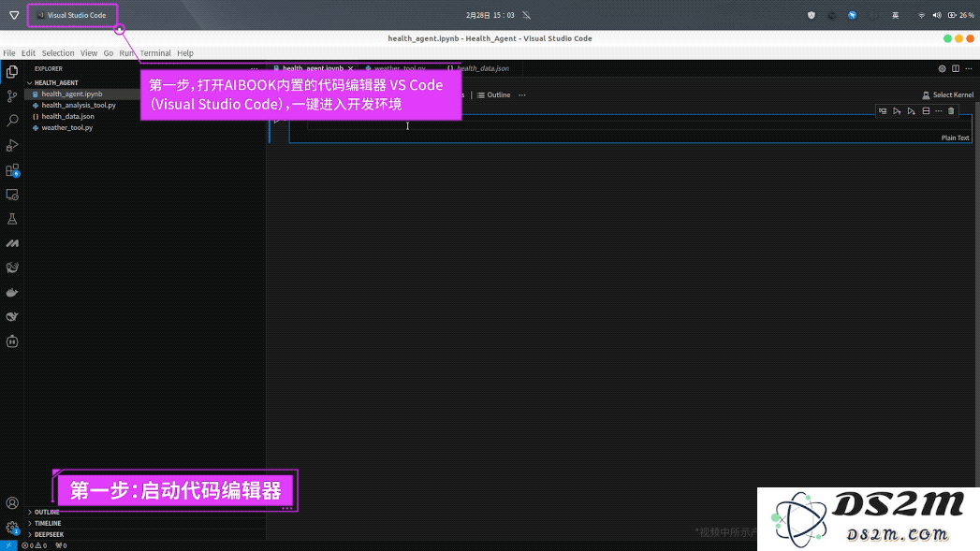
Task: Open the Help menu
Action: [x=185, y=53]
